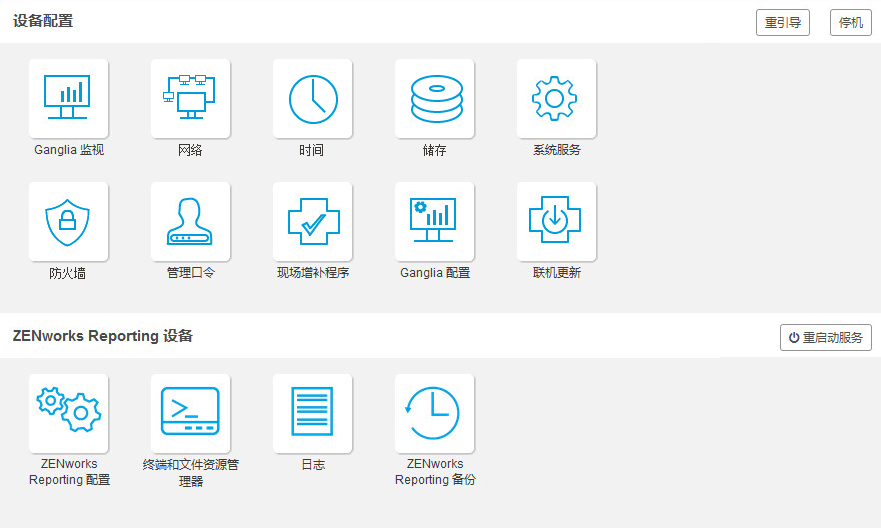Viewport: 881px width, 528px height.
Task: Click the '现场增补程序' label text
Action: [313, 273]
